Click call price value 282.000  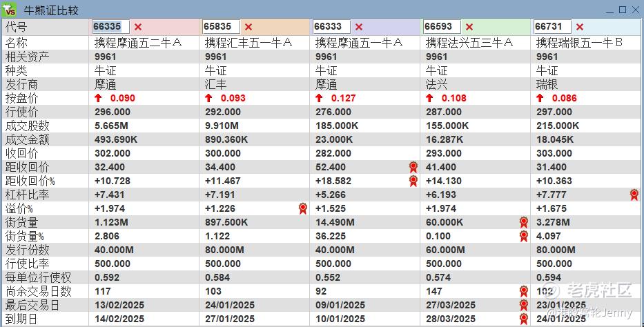point(333,153)
